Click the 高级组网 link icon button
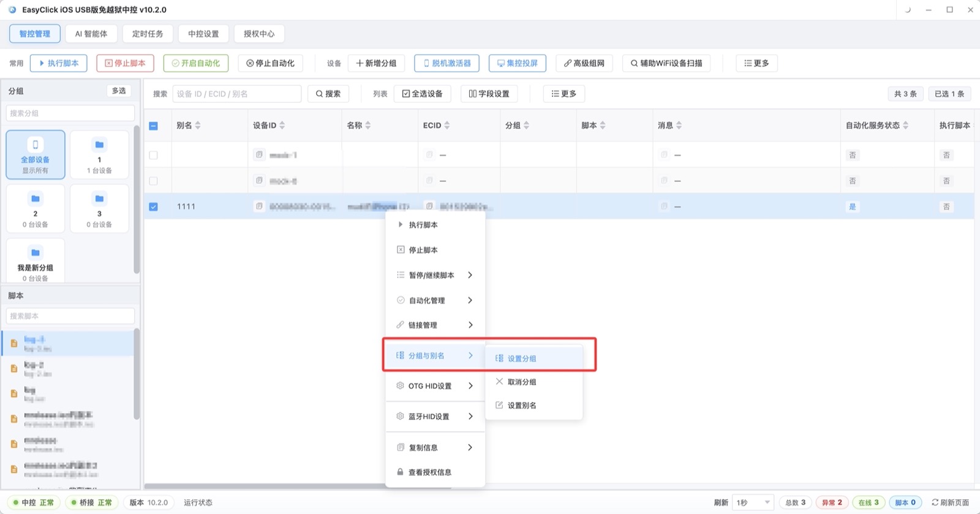980x514 pixels. tap(584, 63)
